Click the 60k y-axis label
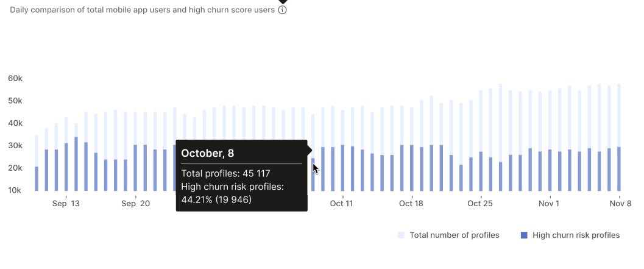The height and width of the screenshot is (269, 644). point(15,79)
